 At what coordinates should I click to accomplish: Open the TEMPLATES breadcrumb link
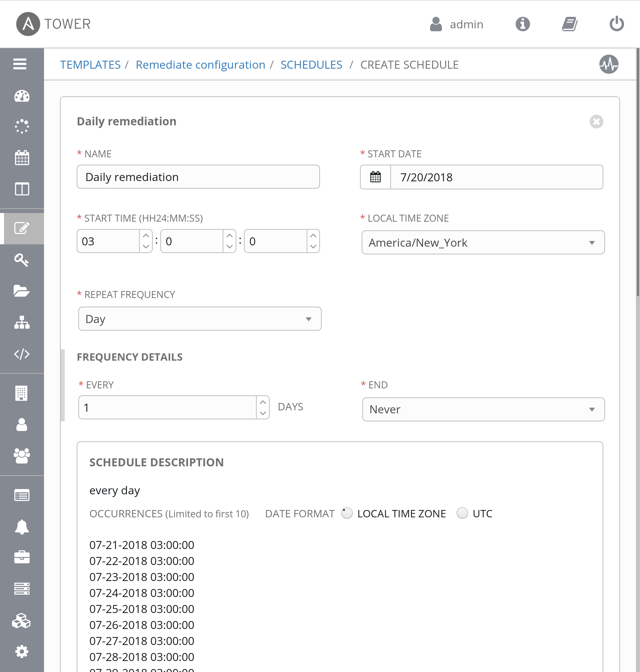point(90,64)
